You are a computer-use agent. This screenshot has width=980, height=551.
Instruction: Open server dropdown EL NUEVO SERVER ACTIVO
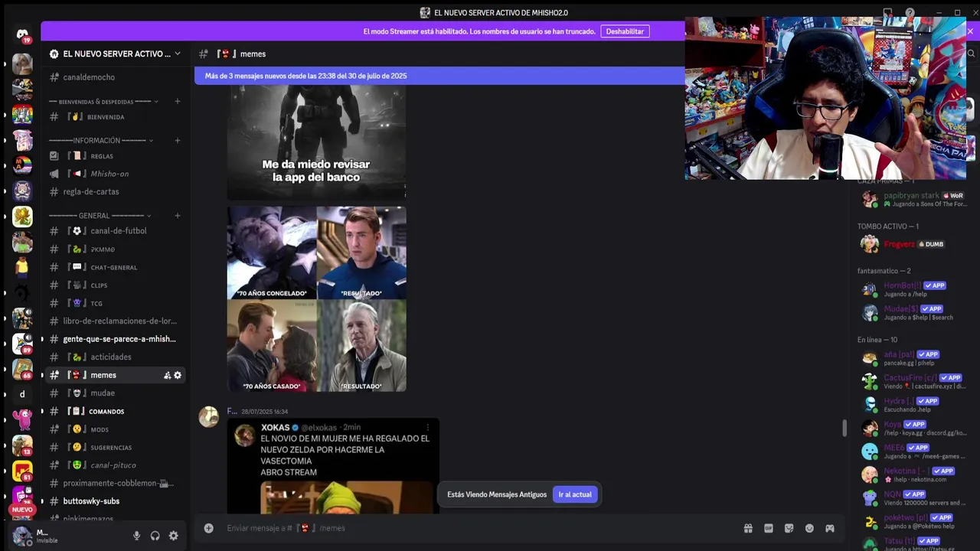tap(115, 54)
